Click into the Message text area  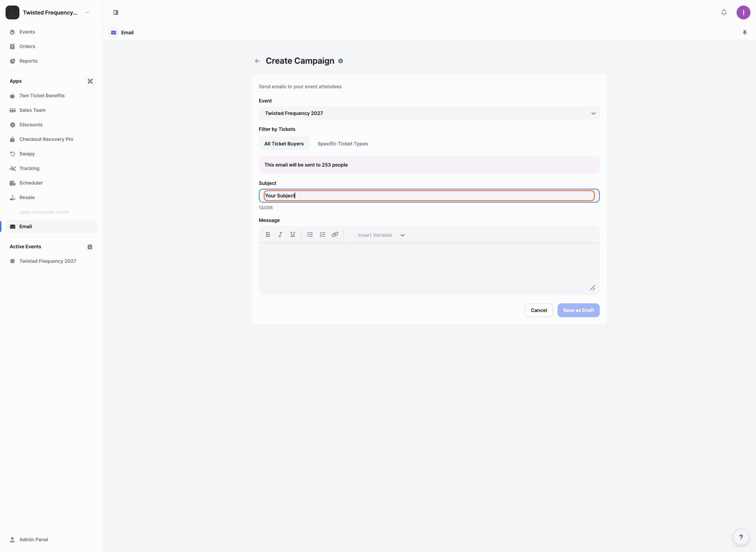click(x=429, y=268)
